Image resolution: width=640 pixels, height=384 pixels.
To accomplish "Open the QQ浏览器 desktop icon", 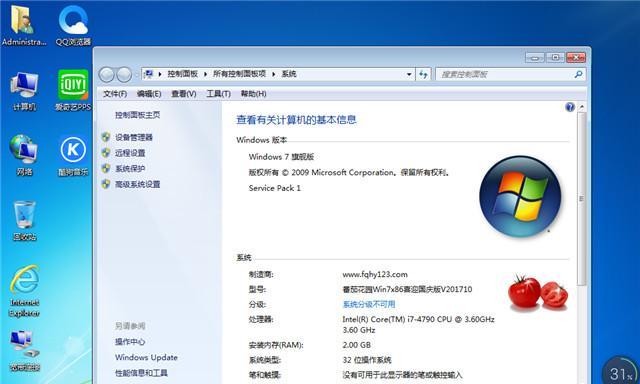I will [x=73, y=25].
